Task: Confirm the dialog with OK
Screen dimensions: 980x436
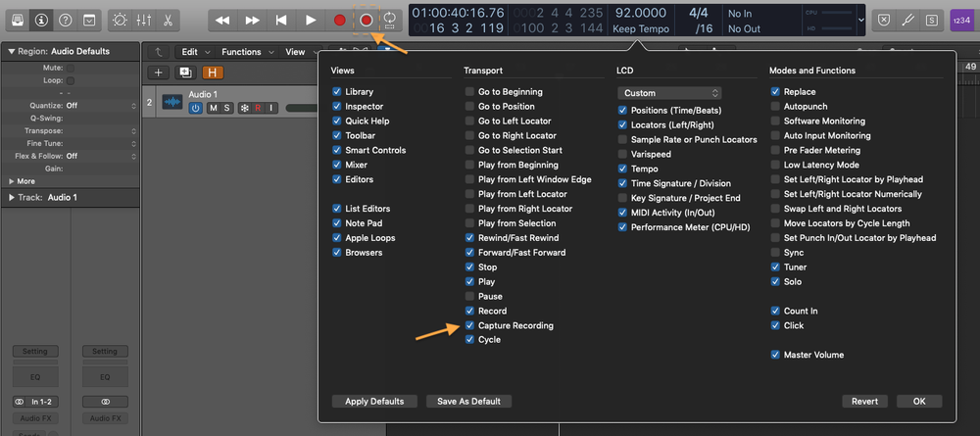Action: coord(919,401)
